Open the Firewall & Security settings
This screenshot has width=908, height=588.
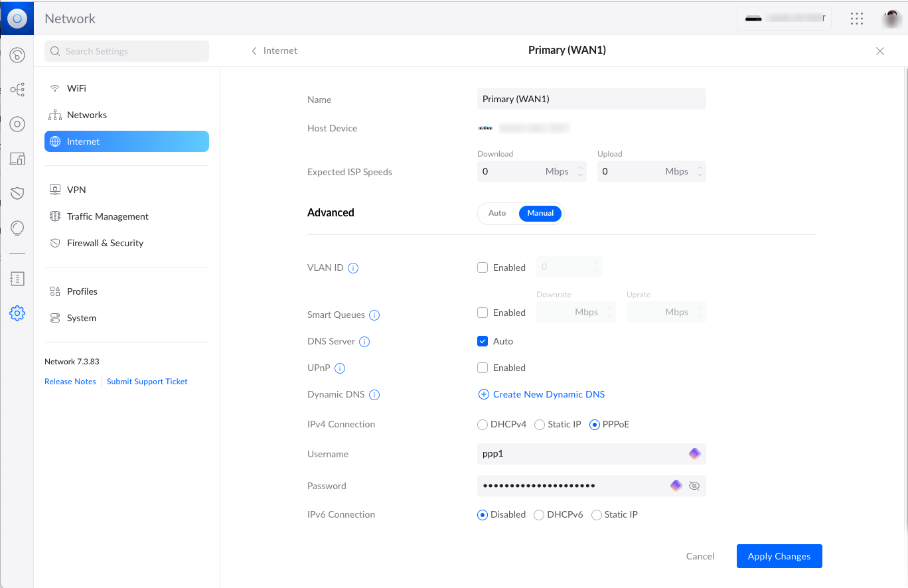[x=105, y=243]
